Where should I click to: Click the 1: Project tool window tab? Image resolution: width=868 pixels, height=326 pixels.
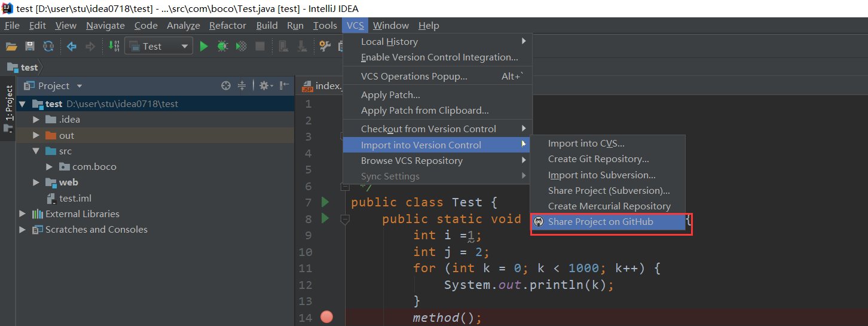(x=8, y=108)
